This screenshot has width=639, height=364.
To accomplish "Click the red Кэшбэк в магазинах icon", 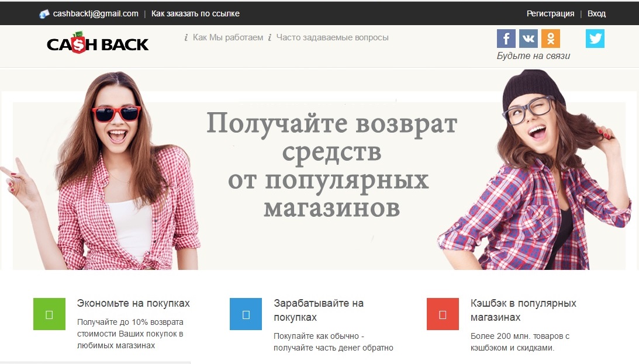I will [x=443, y=314].
